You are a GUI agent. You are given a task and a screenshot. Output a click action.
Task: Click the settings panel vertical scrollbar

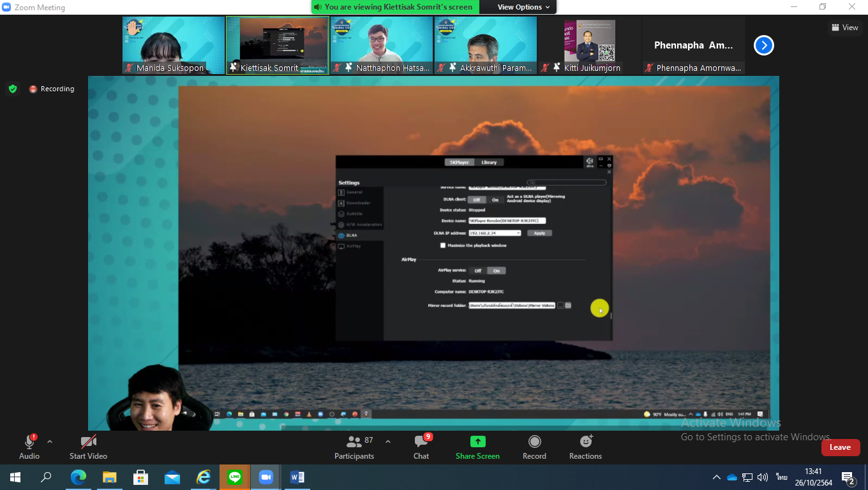coord(611,315)
